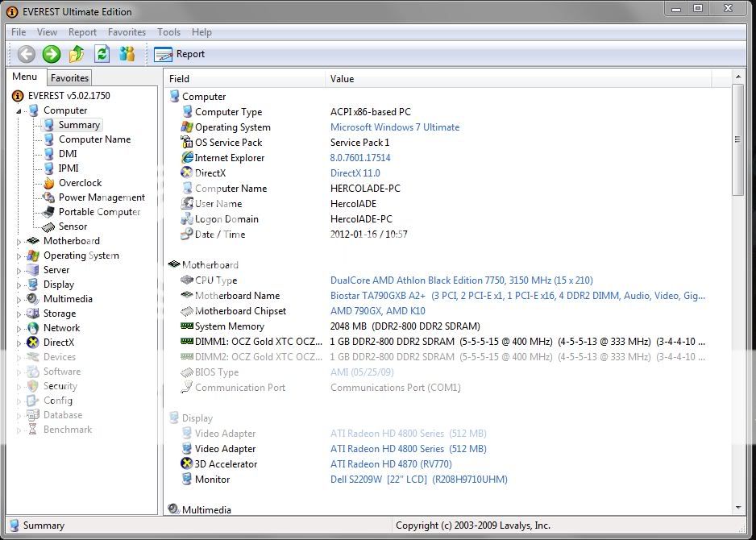Viewport: 756px width, 540px height.
Task: Open the users icon in the toolbar
Action: click(127, 54)
